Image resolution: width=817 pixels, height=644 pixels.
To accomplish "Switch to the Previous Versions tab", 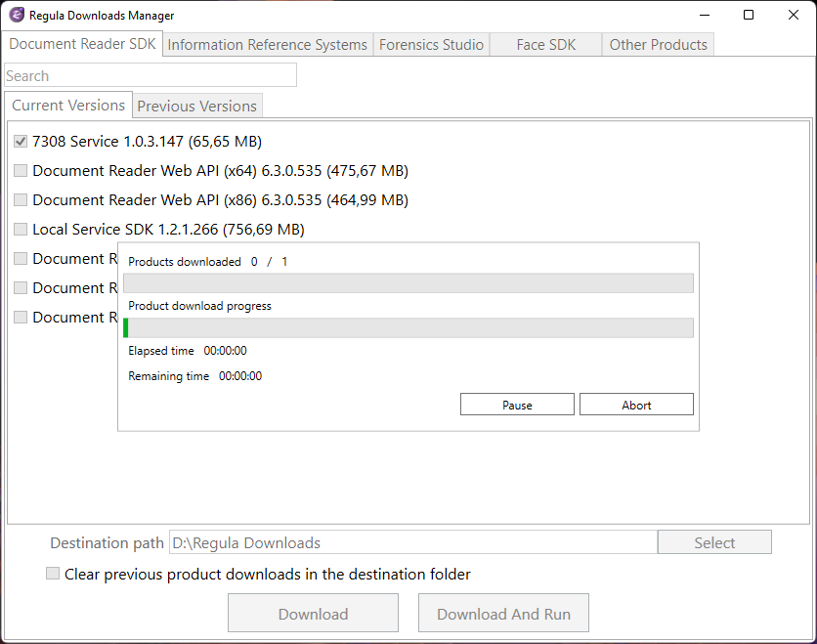I will (x=197, y=107).
